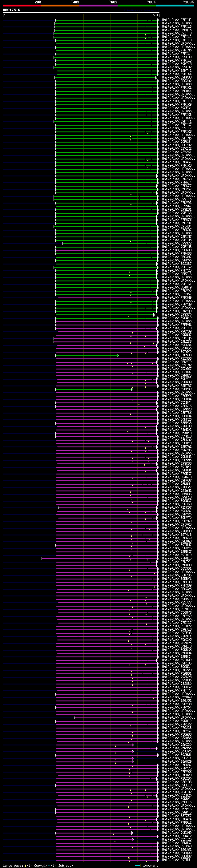Select the UniRef100_A5C2A0 label
Screen dimensions: 197x868
177,81
